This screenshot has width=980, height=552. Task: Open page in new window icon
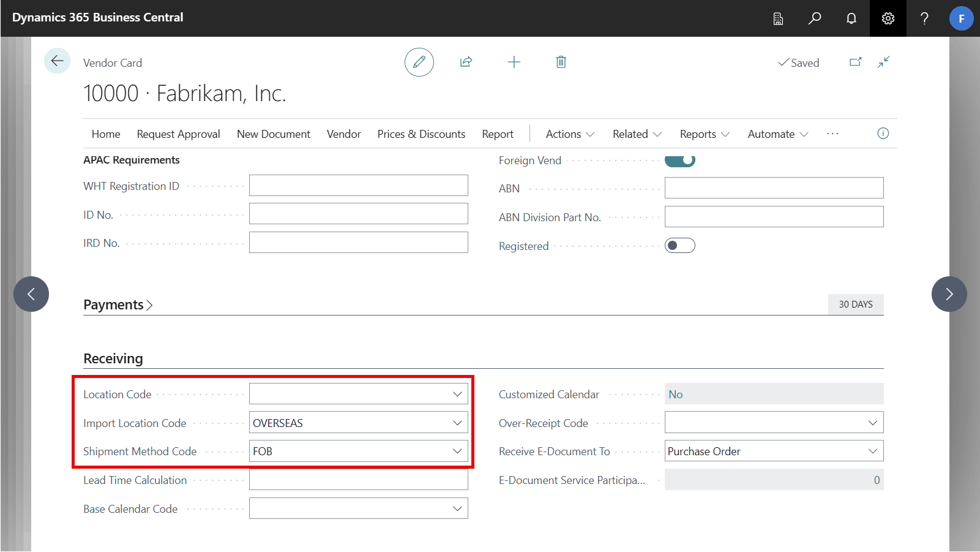[855, 62]
